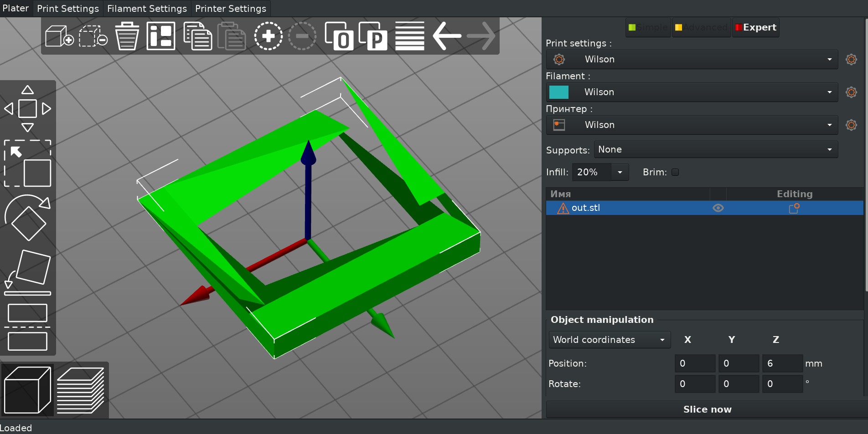Open the Plater tab

pos(16,8)
